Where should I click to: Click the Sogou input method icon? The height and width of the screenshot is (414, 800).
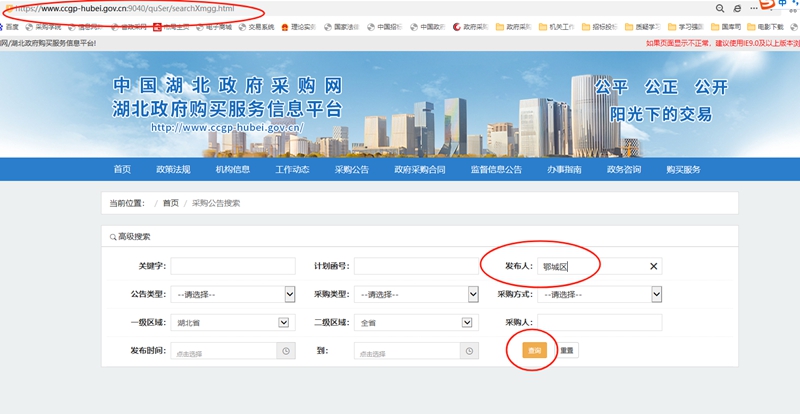pos(768,5)
